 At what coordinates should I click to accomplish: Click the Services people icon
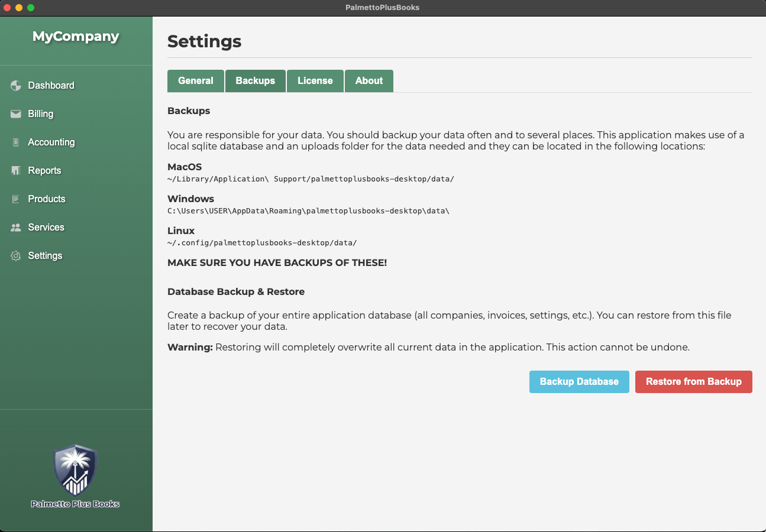[16, 228]
